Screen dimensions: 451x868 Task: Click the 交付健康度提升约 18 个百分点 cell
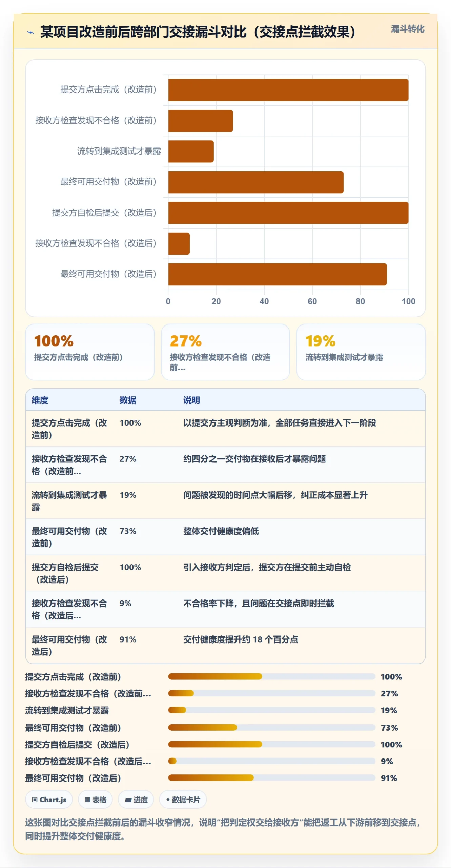click(241, 639)
